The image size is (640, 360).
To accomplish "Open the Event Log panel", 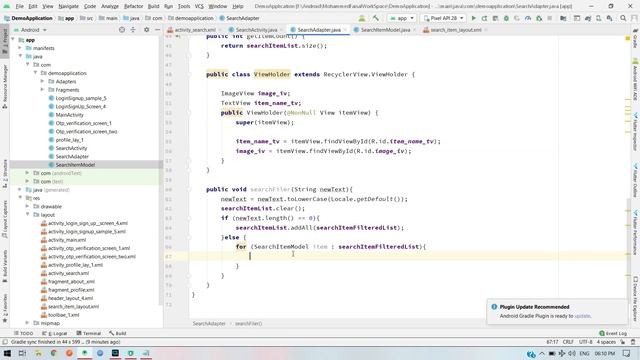I will click(613, 333).
